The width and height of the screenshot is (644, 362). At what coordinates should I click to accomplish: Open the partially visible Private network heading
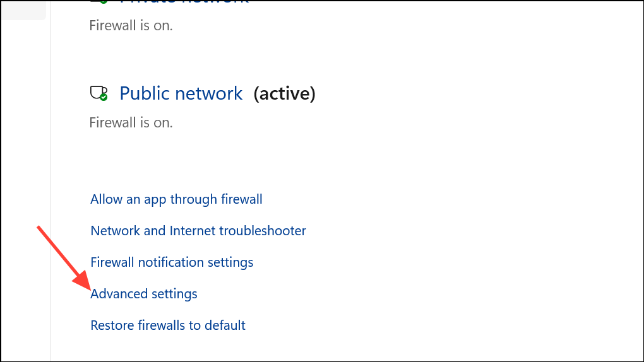(184, 3)
